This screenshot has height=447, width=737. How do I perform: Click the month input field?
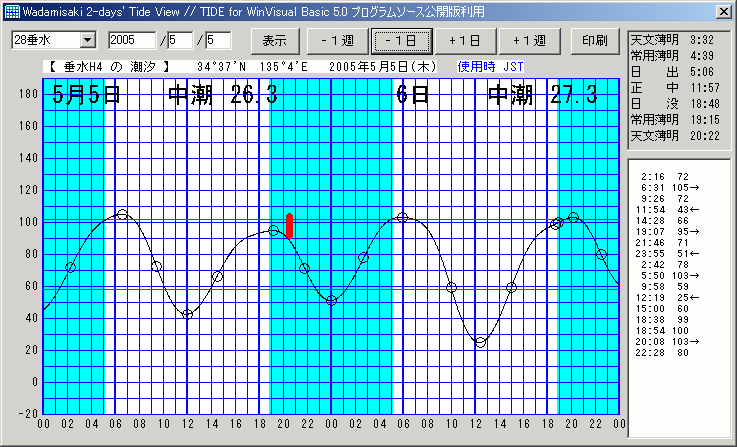pos(180,40)
